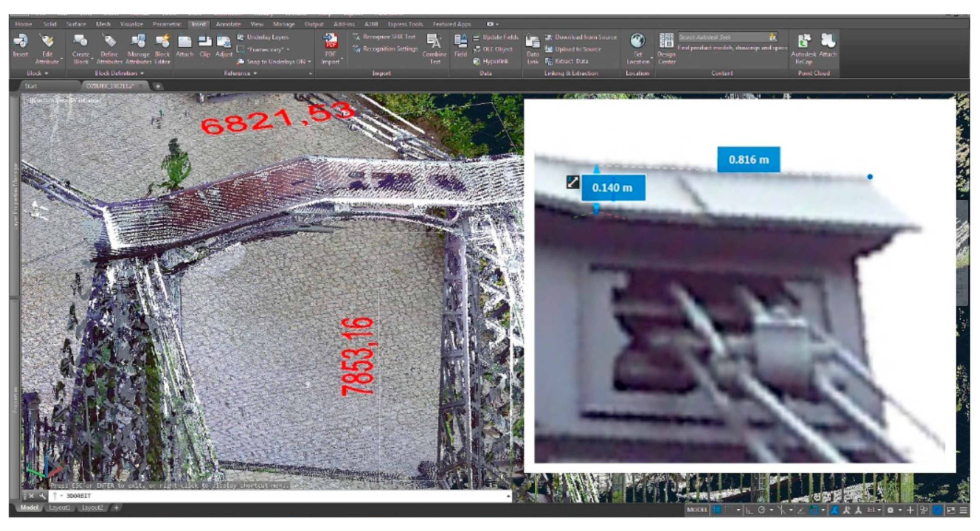Switch to the Annotate ribbon tab
The height and width of the screenshot is (531, 980).
tap(228, 24)
